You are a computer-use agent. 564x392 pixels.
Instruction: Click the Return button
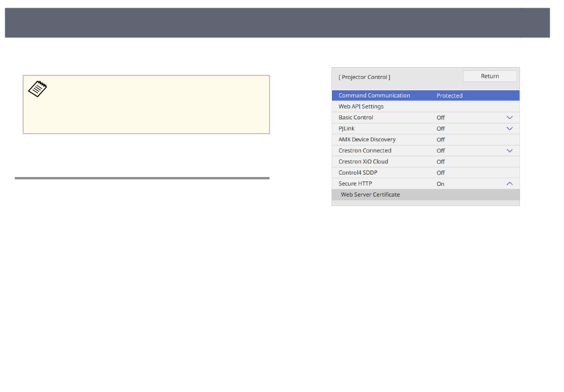click(490, 76)
